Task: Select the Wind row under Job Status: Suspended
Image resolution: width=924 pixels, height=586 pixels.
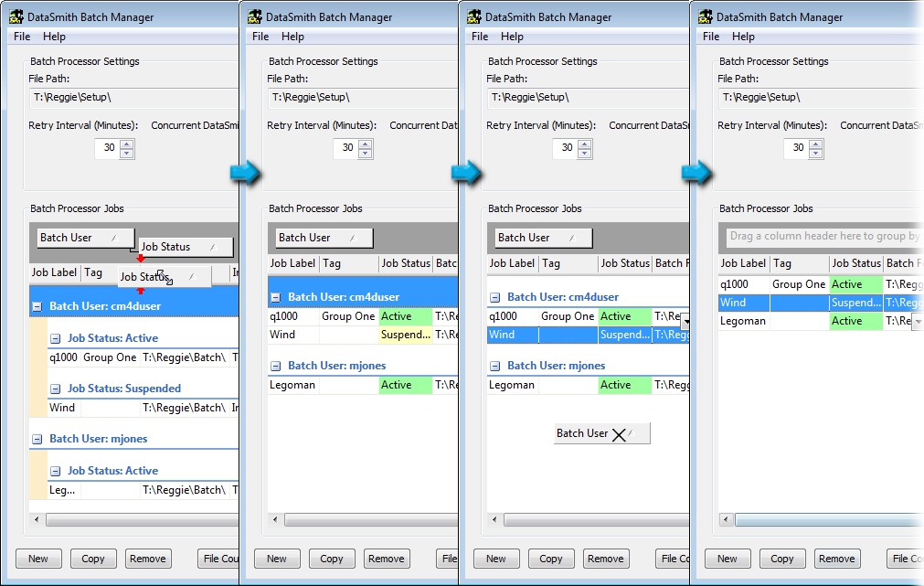Action: tap(62, 408)
